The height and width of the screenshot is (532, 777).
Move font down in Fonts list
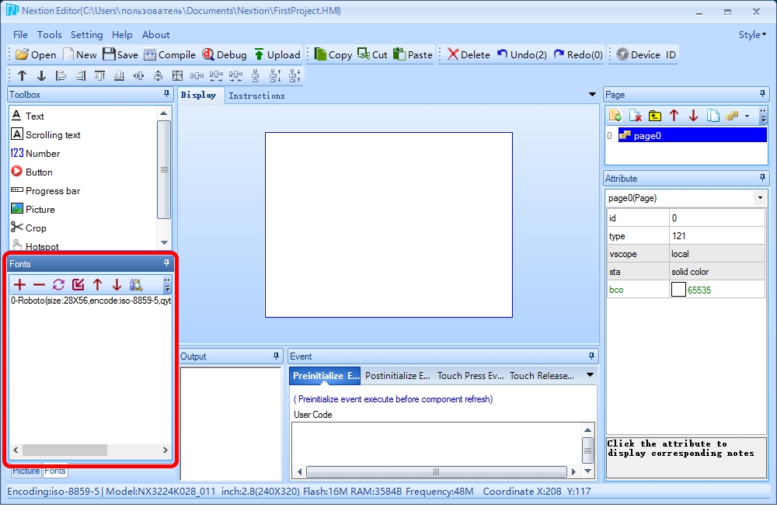(117, 284)
